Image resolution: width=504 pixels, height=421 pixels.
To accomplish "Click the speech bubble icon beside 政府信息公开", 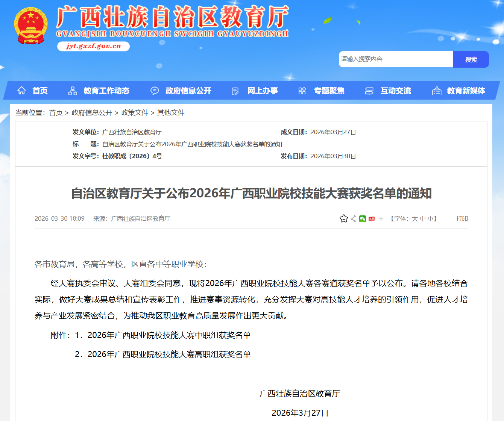I will coord(155,91).
